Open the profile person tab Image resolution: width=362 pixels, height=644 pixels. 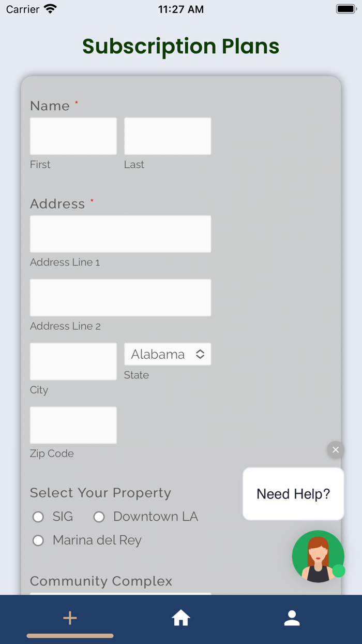(292, 618)
